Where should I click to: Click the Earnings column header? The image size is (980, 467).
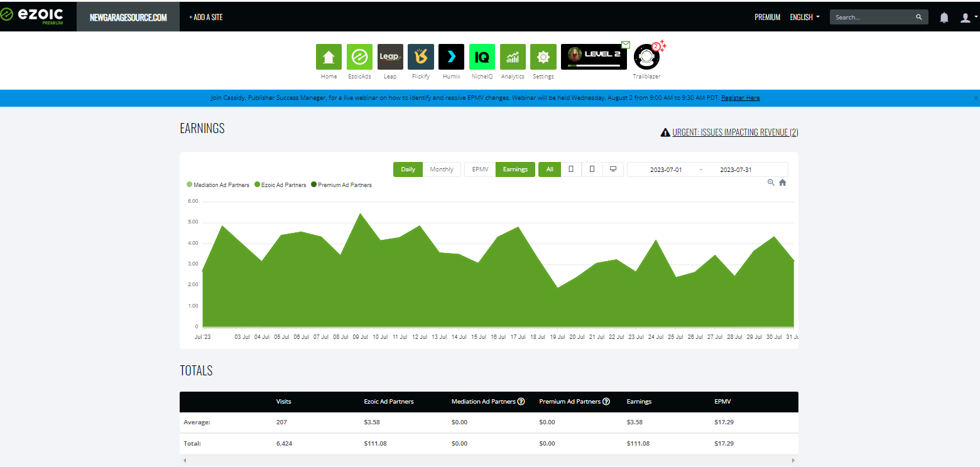coord(639,402)
